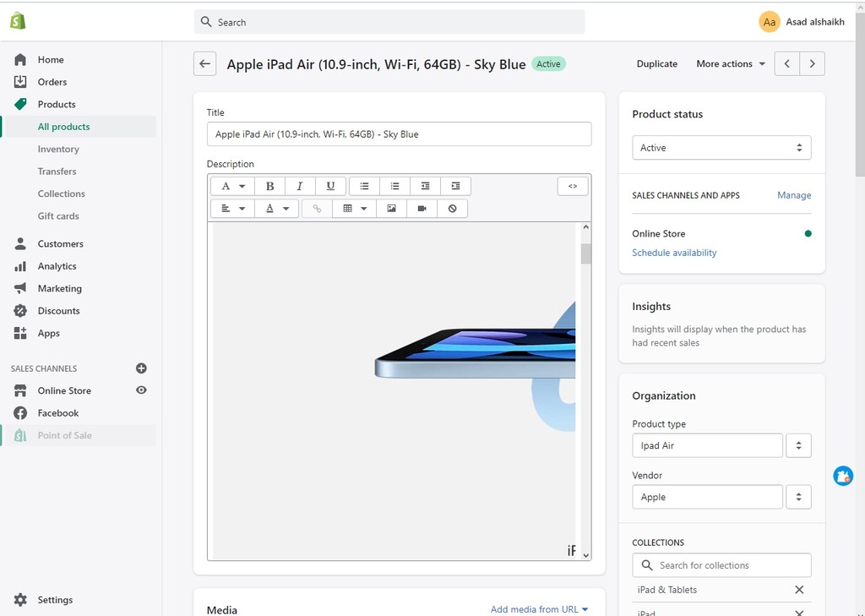865x616 pixels.
Task: Click Add media from URL
Action: (x=539, y=609)
